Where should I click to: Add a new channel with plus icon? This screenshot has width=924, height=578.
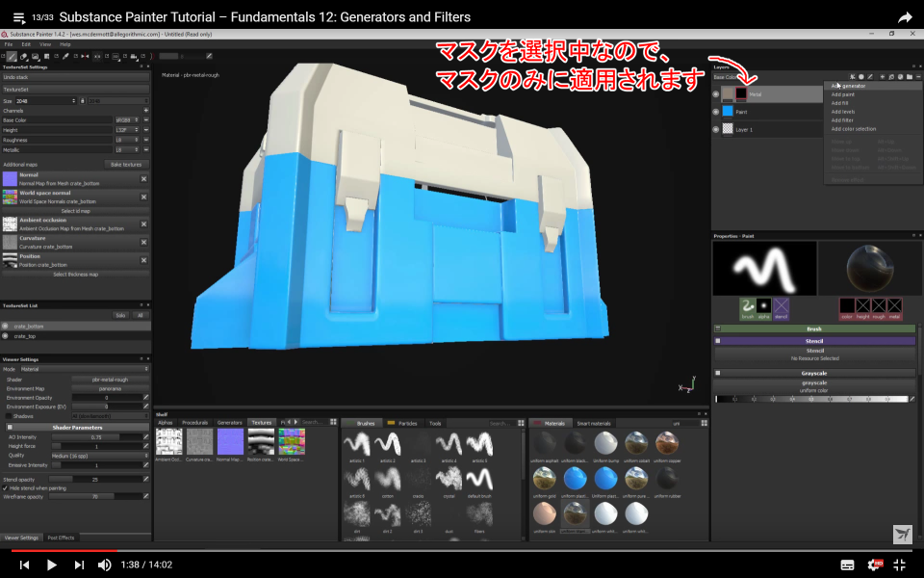point(145,110)
